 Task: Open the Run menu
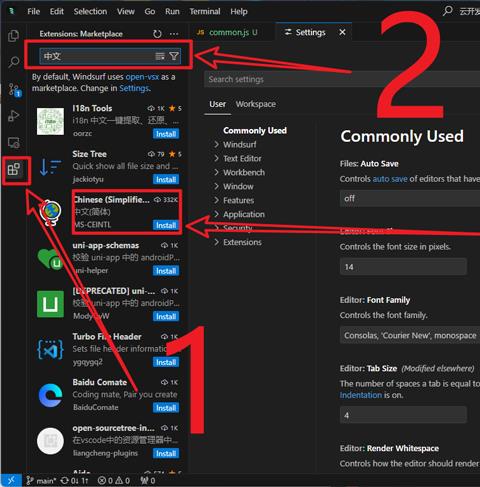[x=172, y=11]
